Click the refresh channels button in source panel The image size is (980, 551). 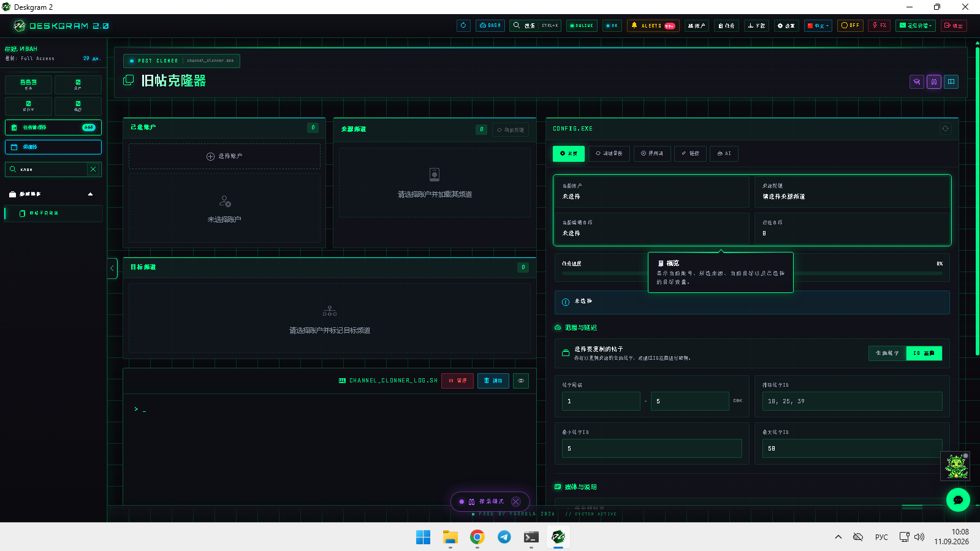[511, 130]
